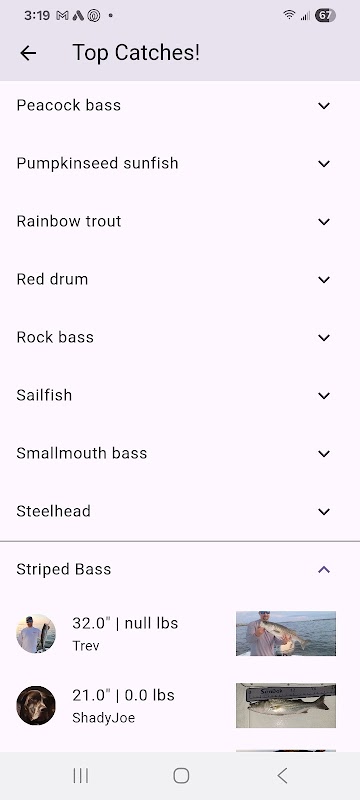Expand the Peacock bass chevron
Image resolution: width=360 pixels, height=800 pixels.
point(324,106)
